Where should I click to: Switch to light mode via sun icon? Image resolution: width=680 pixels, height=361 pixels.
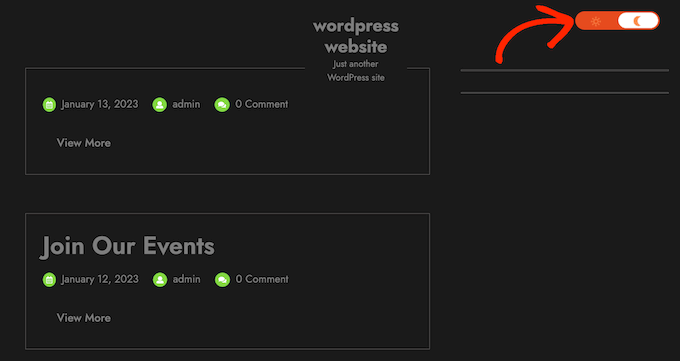pos(596,21)
